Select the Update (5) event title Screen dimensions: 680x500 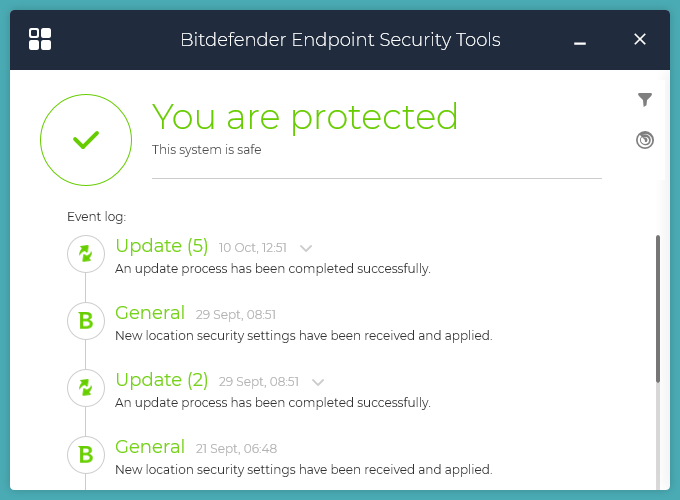pyautogui.click(x=162, y=246)
